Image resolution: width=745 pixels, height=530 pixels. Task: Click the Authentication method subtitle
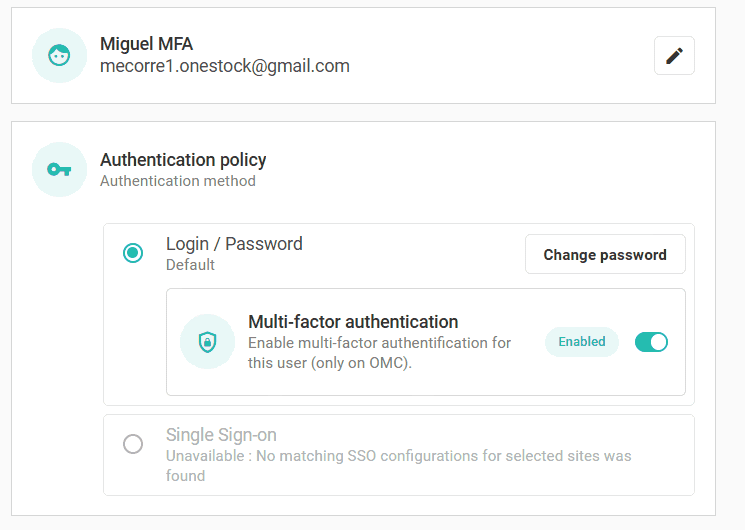coord(178,181)
